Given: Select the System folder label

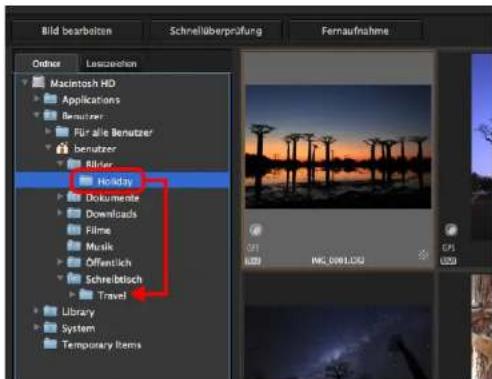Looking at the screenshot, I should click(78, 329).
